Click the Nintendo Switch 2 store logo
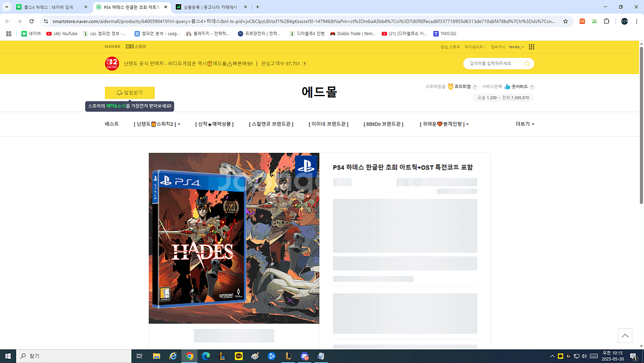Viewport: 644px width, 363px height. 112,64
